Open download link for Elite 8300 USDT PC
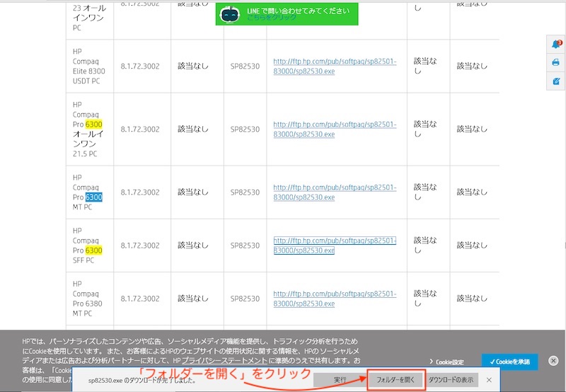The width and height of the screenshot is (566, 392). point(335,66)
